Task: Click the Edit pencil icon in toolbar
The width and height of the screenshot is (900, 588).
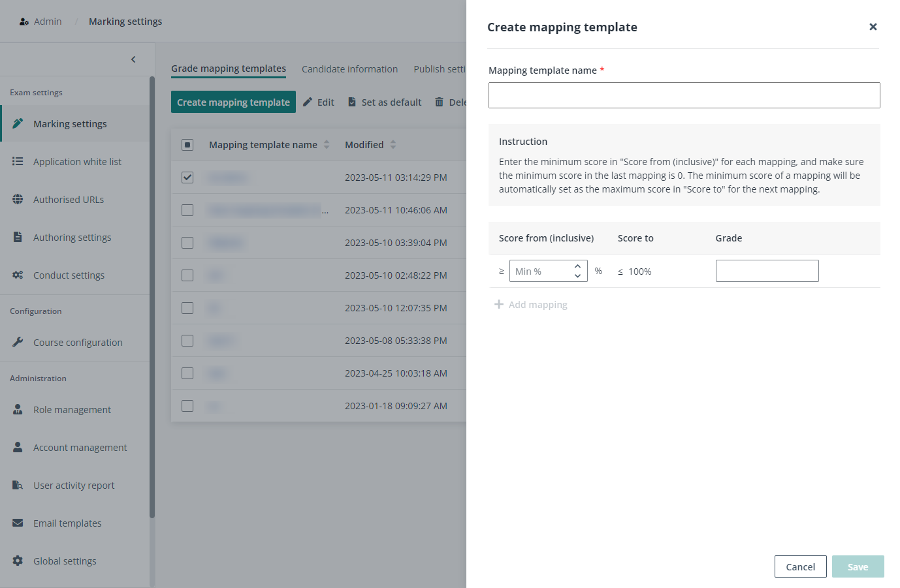Action: pyautogui.click(x=308, y=102)
